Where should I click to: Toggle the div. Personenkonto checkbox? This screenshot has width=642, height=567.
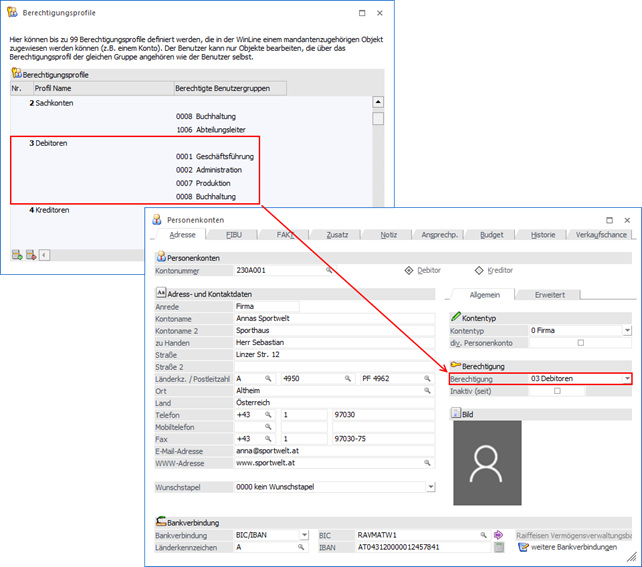coord(580,342)
